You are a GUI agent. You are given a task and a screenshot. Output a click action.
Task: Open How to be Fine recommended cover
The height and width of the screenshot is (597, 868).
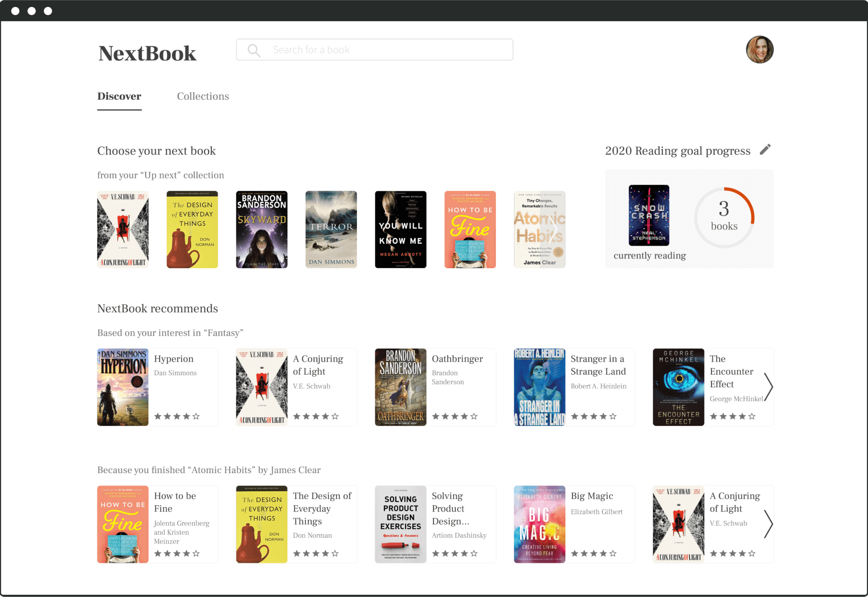pos(123,524)
